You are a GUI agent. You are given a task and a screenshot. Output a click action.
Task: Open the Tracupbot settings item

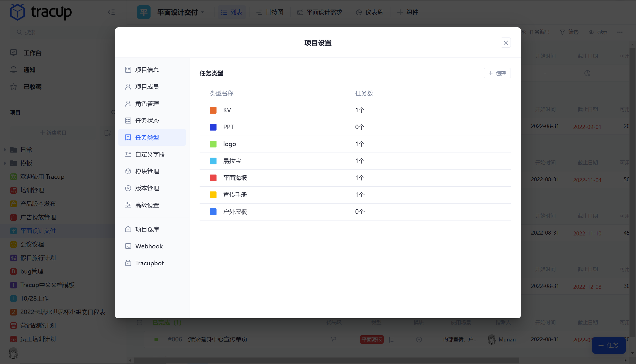(149, 263)
